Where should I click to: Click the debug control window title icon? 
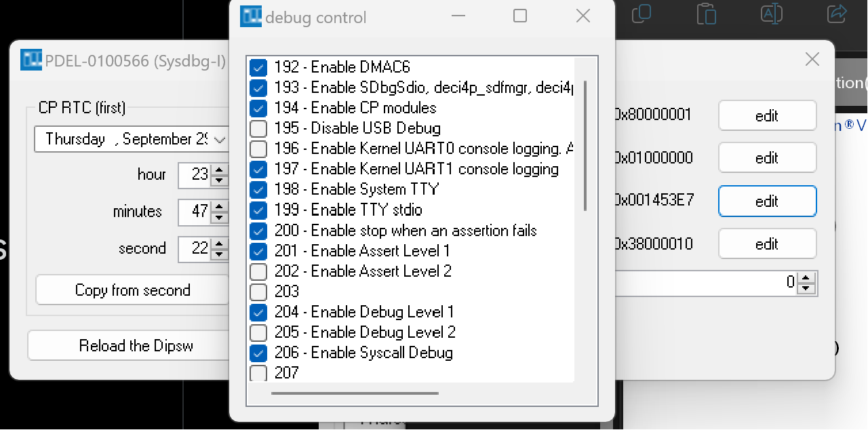tap(251, 16)
